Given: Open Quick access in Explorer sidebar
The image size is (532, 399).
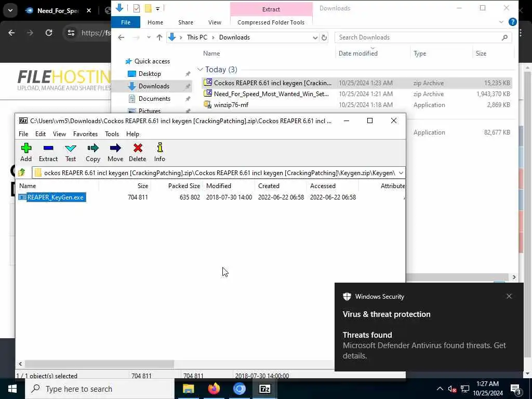Looking at the screenshot, I should [148, 61].
